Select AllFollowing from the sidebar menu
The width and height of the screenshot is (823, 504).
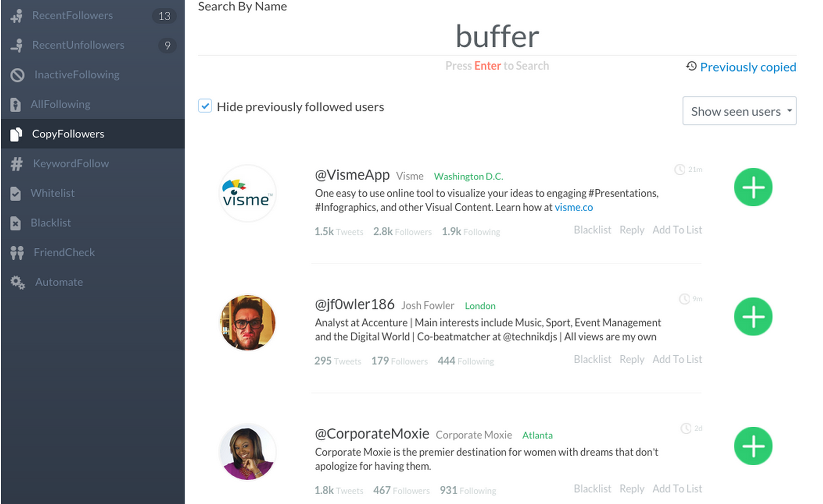click(x=60, y=104)
